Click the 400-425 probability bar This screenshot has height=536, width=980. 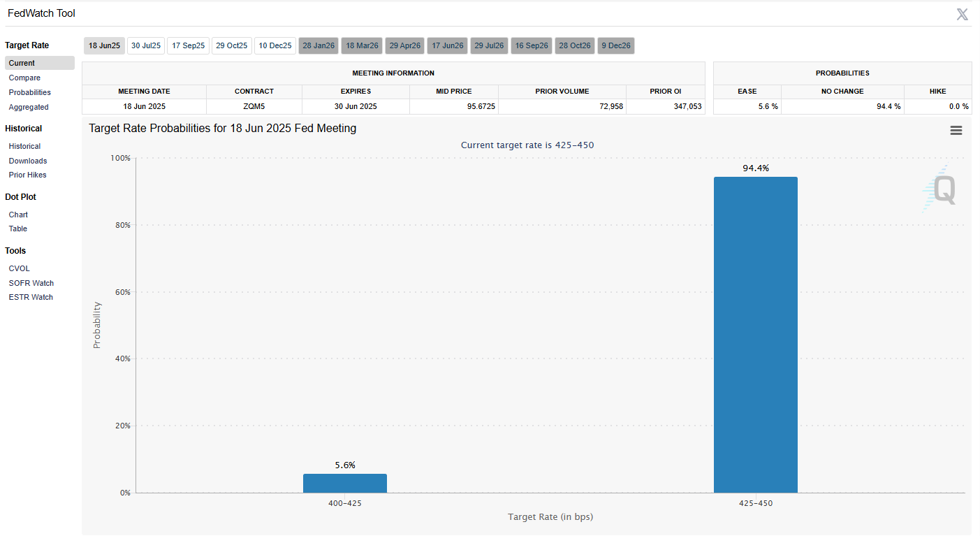click(344, 484)
